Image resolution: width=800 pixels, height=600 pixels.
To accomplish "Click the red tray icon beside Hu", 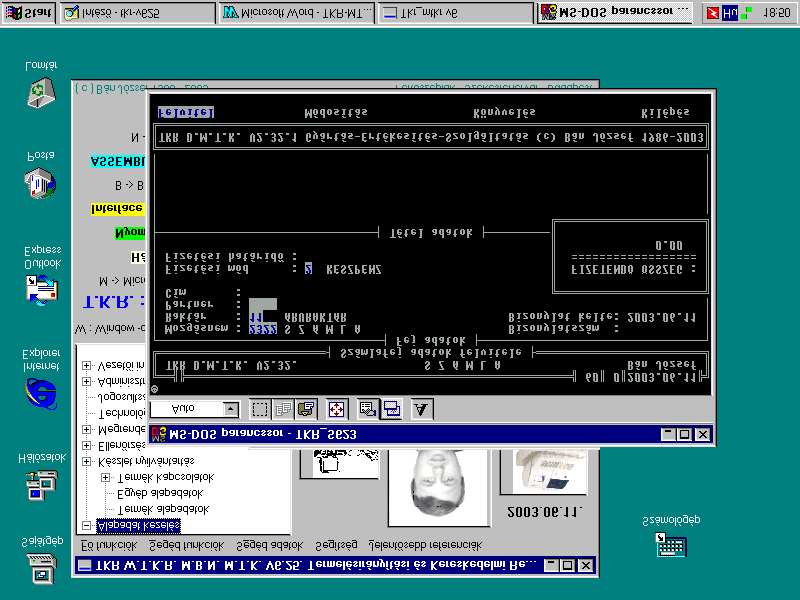I will pos(712,13).
